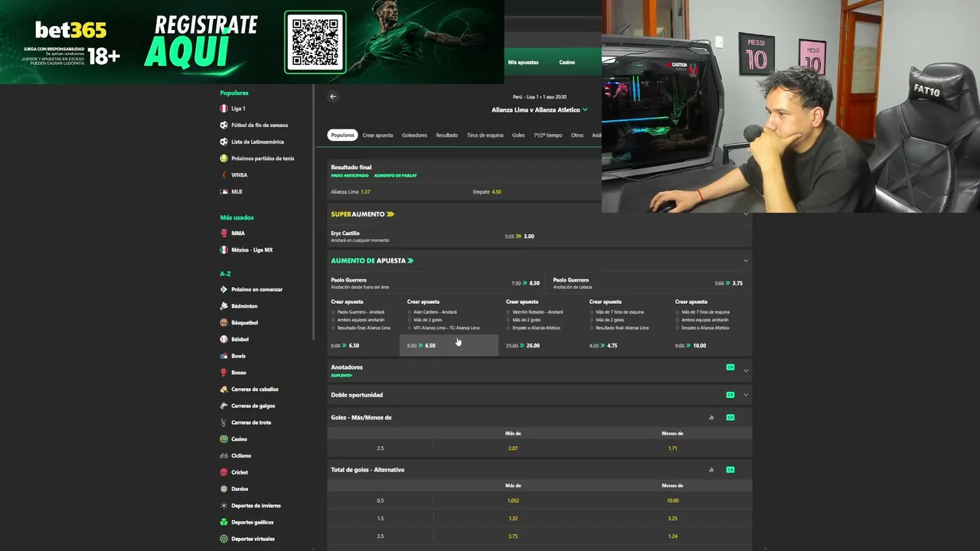The image size is (980, 551).
Task: Click the tennis ball icon in the sidebar
Action: (224, 158)
